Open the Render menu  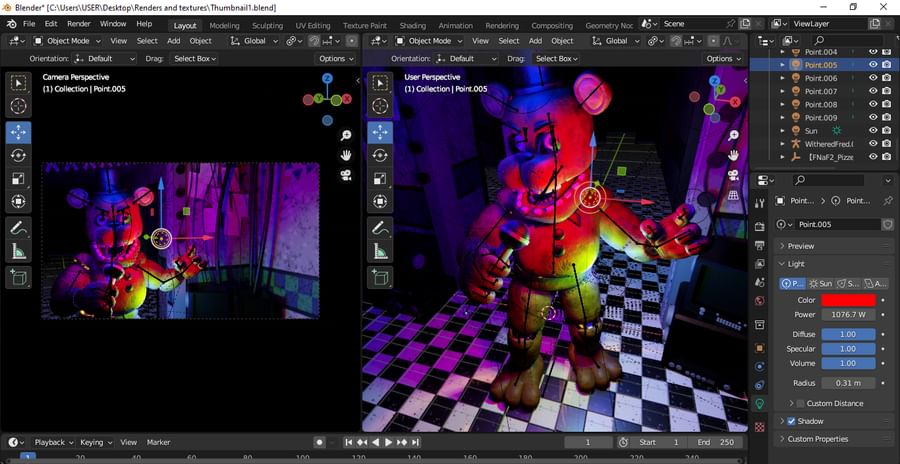[79, 24]
